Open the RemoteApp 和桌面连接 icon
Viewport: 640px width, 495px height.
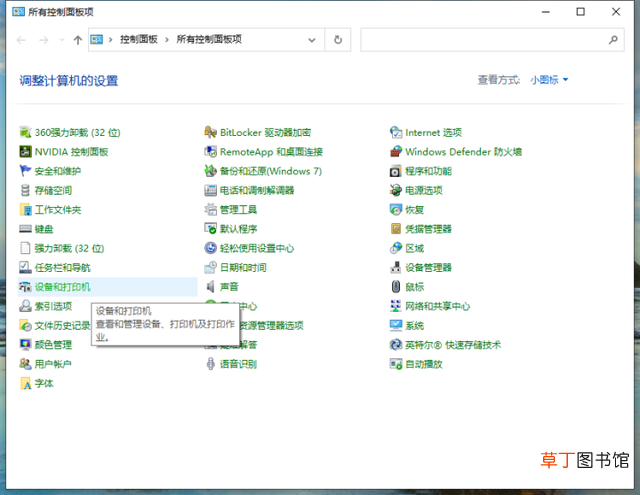pos(210,151)
